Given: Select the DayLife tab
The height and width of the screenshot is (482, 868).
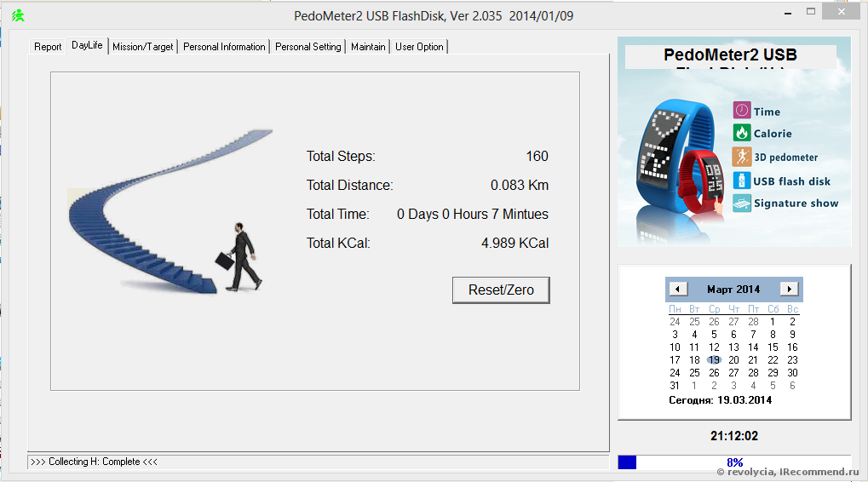Looking at the screenshot, I should point(87,45).
